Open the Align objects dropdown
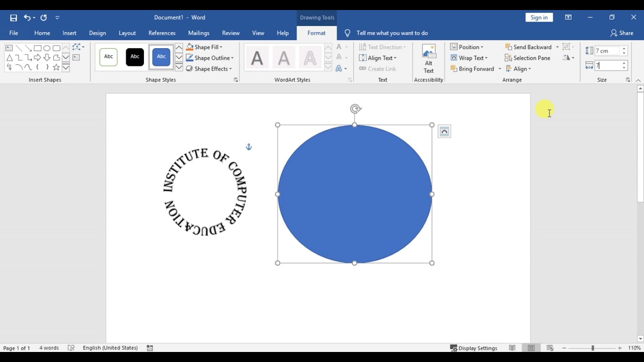Viewport: 644px width, 362px height. [518, 69]
